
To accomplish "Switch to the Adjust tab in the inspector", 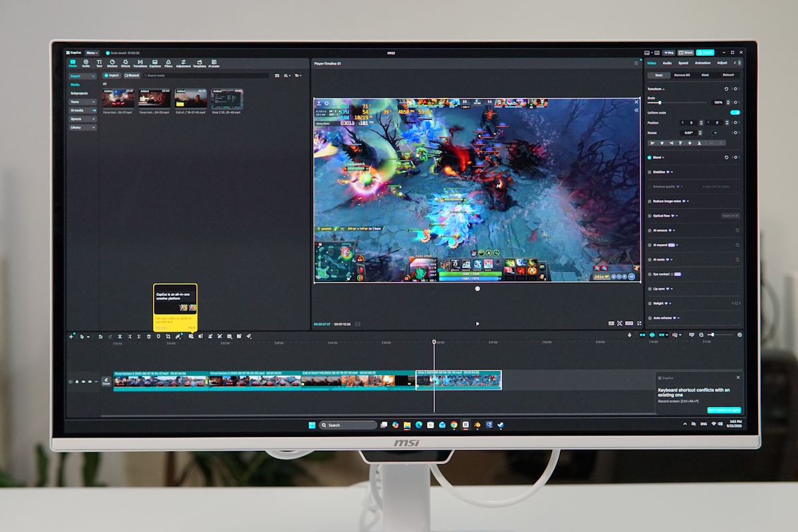I will 722,63.
